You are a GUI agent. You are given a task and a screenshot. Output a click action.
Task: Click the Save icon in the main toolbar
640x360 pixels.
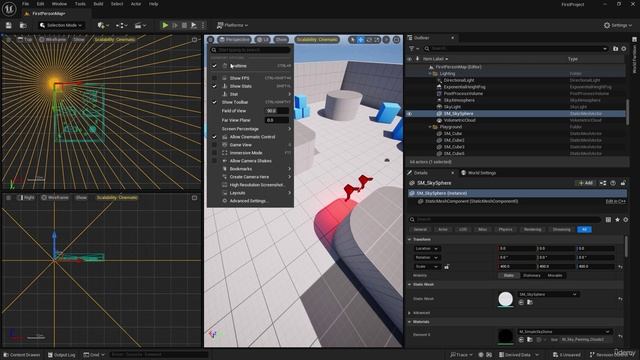click(x=9, y=25)
